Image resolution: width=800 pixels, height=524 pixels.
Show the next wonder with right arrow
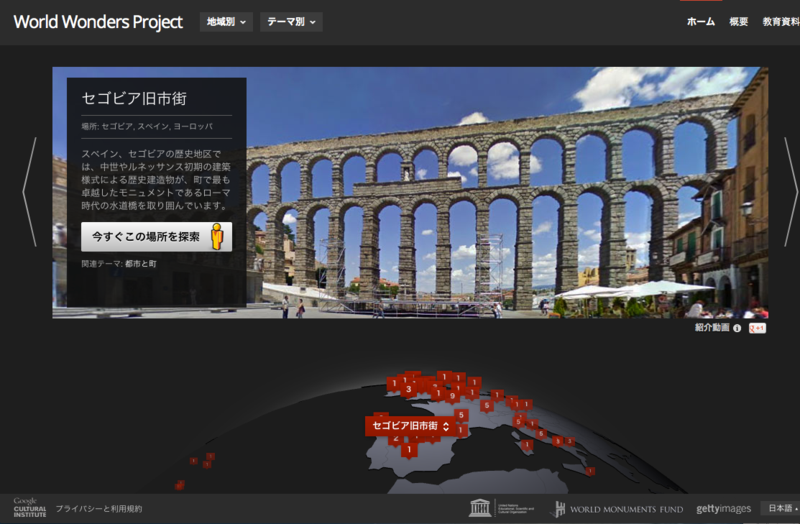(x=791, y=192)
